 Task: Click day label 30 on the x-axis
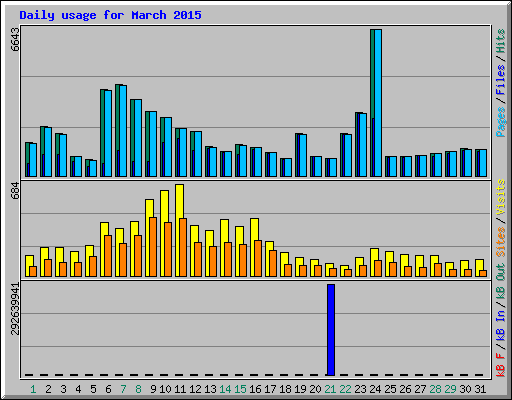(465, 389)
